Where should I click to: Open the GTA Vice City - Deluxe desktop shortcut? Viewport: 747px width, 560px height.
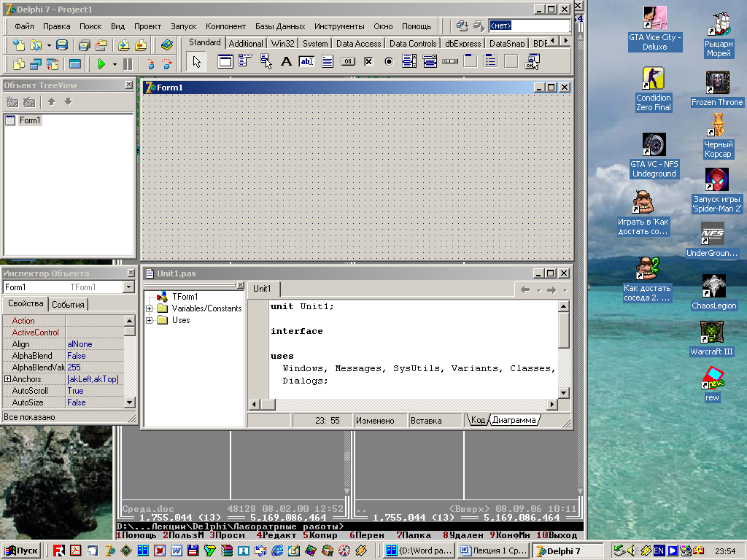pos(655,28)
